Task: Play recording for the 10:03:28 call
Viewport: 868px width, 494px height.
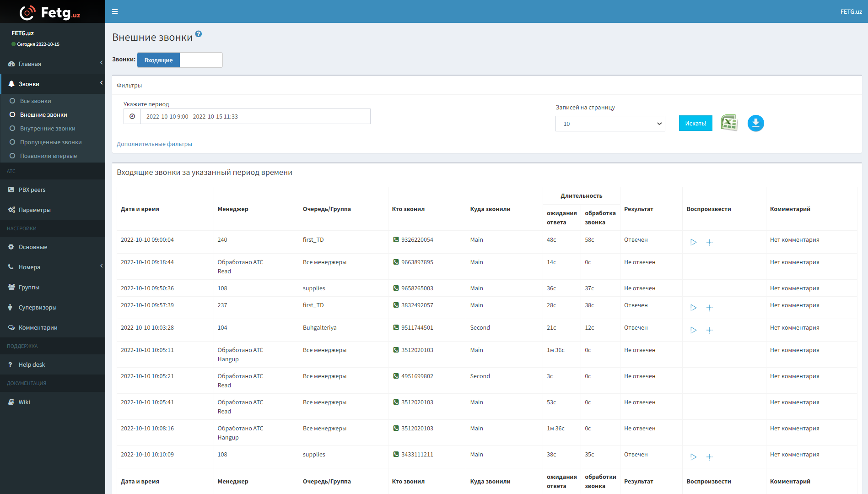Action: 694,330
